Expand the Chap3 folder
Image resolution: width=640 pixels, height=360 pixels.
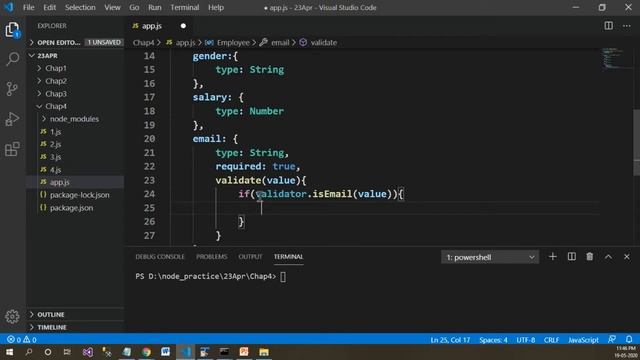coord(76,93)
